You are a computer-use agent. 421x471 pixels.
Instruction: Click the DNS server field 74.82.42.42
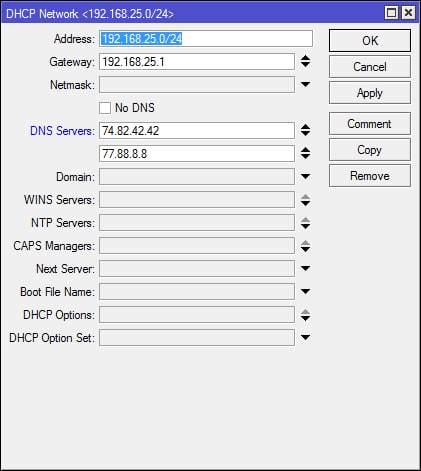pos(197,131)
